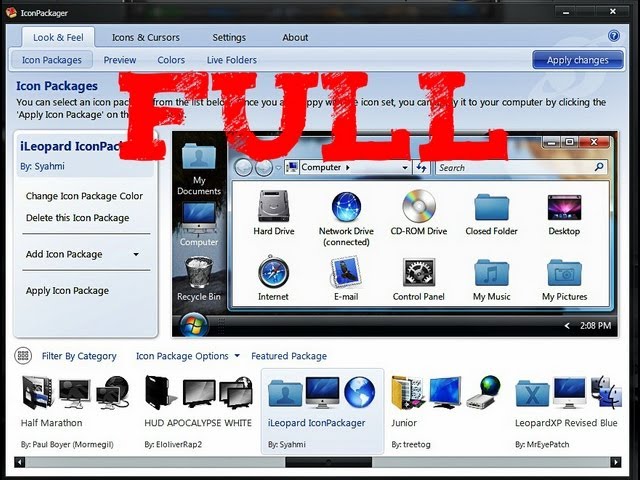Click the package list scroll right arrow

click(616, 462)
